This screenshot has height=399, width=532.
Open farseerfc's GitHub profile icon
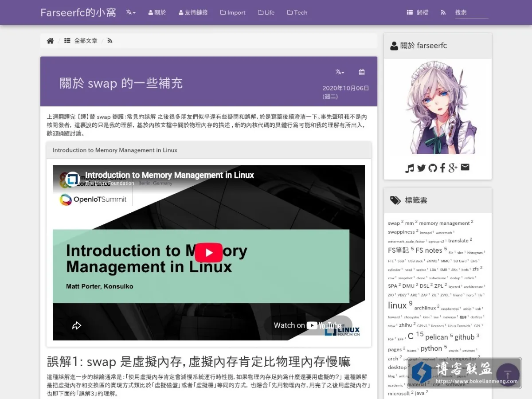coord(433,168)
